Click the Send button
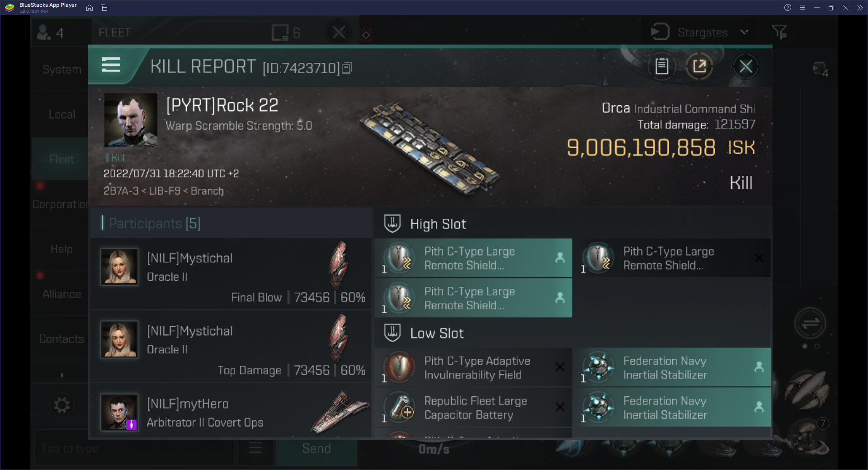This screenshot has width=868, height=470. pyautogui.click(x=316, y=448)
